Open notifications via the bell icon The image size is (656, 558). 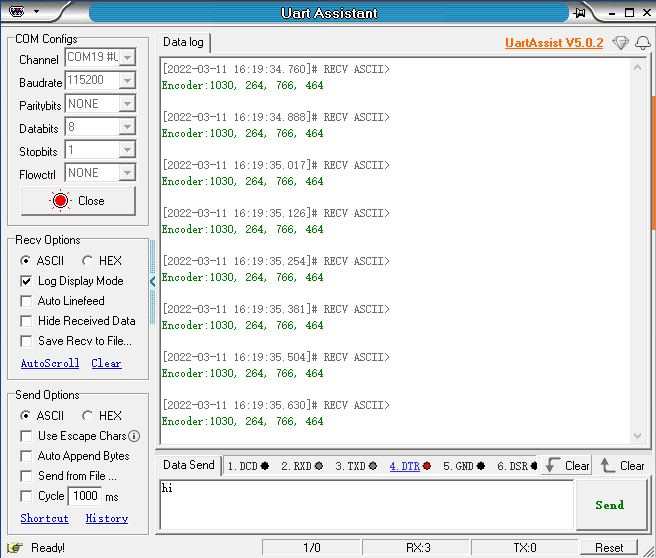click(643, 43)
